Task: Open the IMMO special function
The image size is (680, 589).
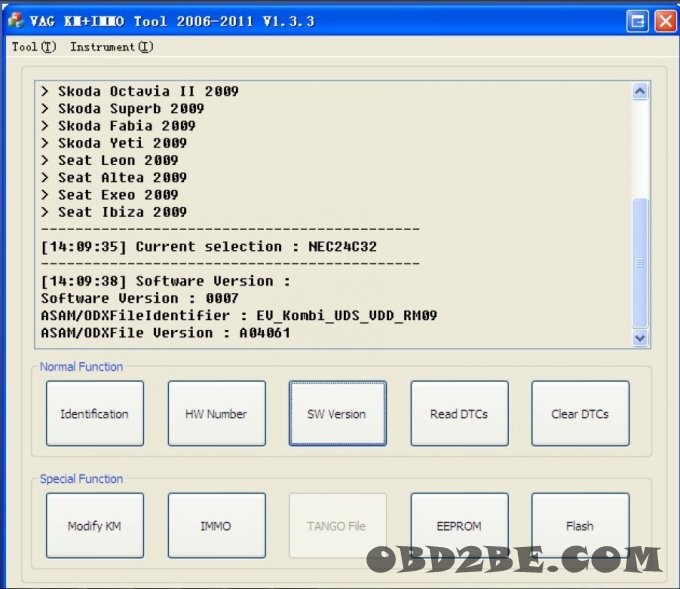Action: [x=216, y=525]
